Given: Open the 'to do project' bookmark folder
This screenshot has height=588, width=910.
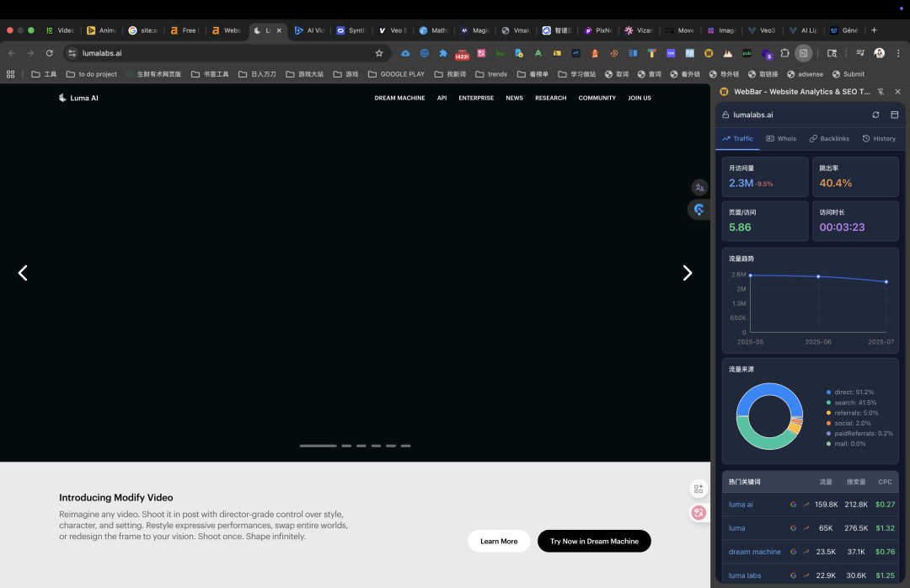Looking at the screenshot, I should pos(92,74).
